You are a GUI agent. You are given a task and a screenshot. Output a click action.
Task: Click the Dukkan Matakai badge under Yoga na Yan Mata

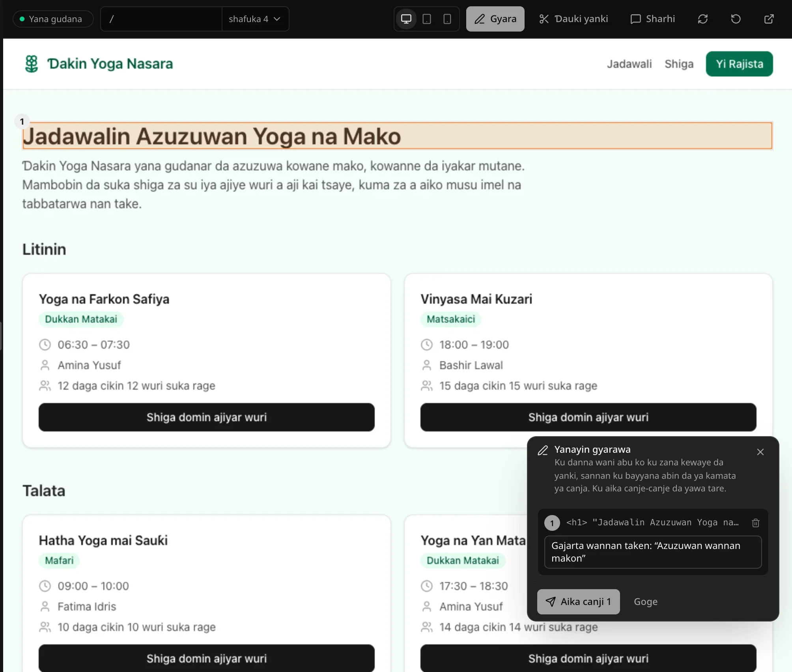tap(463, 560)
